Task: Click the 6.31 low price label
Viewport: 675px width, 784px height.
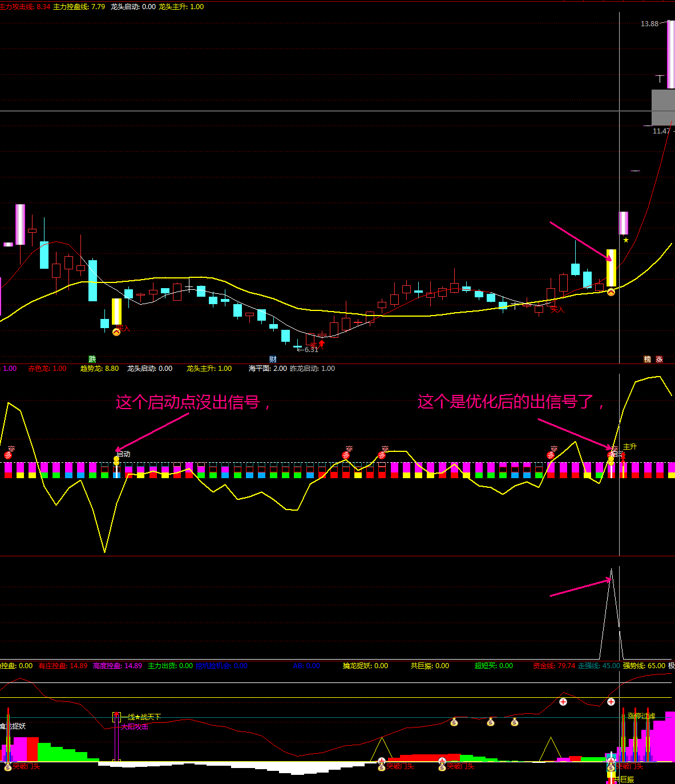Action: tap(311, 350)
